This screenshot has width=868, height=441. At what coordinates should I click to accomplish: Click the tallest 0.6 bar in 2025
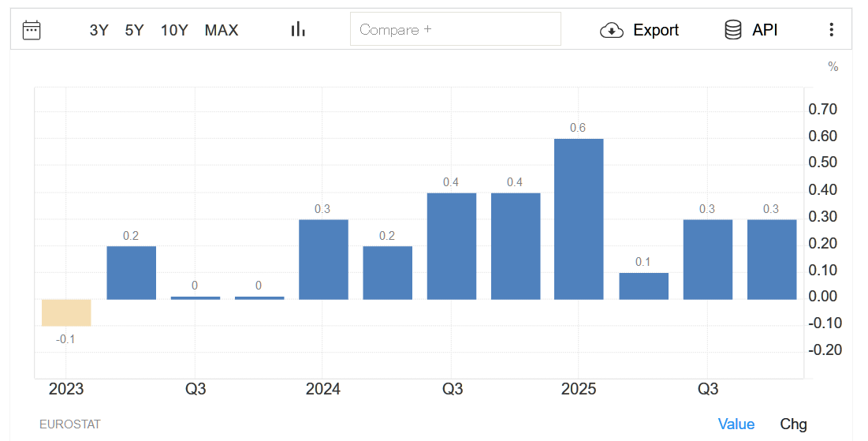(x=579, y=219)
